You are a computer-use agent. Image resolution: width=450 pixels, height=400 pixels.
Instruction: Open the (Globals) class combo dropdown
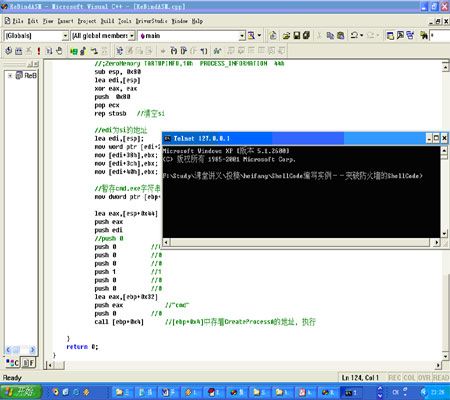pos(65,35)
